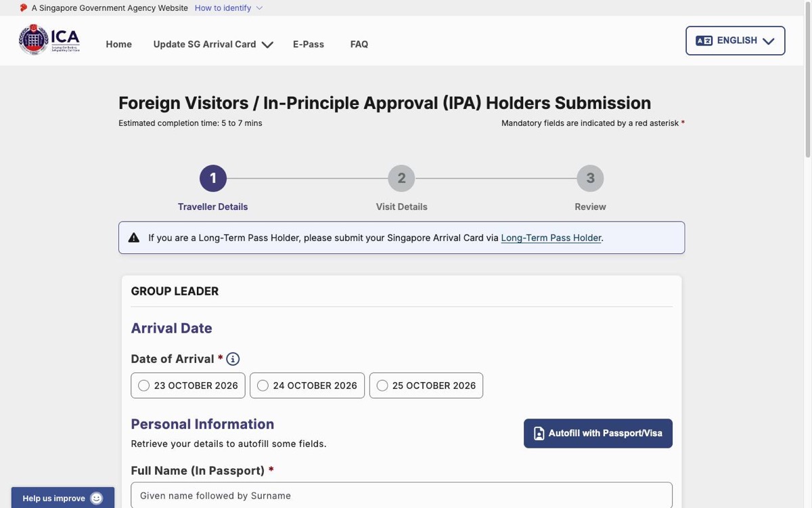Click Autofill with Passport/Visa button
The height and width of the screenshot is (508, 812).
click(x=598, y=433)
